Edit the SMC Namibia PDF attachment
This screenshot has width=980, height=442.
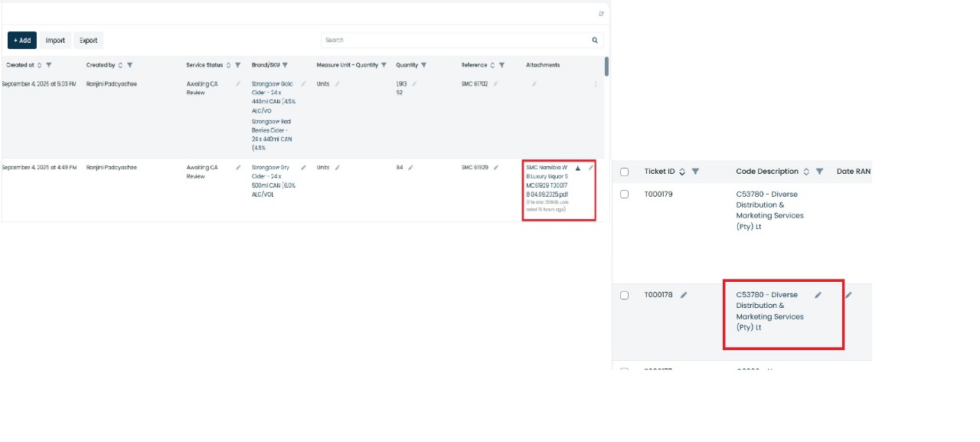point(590,168)
